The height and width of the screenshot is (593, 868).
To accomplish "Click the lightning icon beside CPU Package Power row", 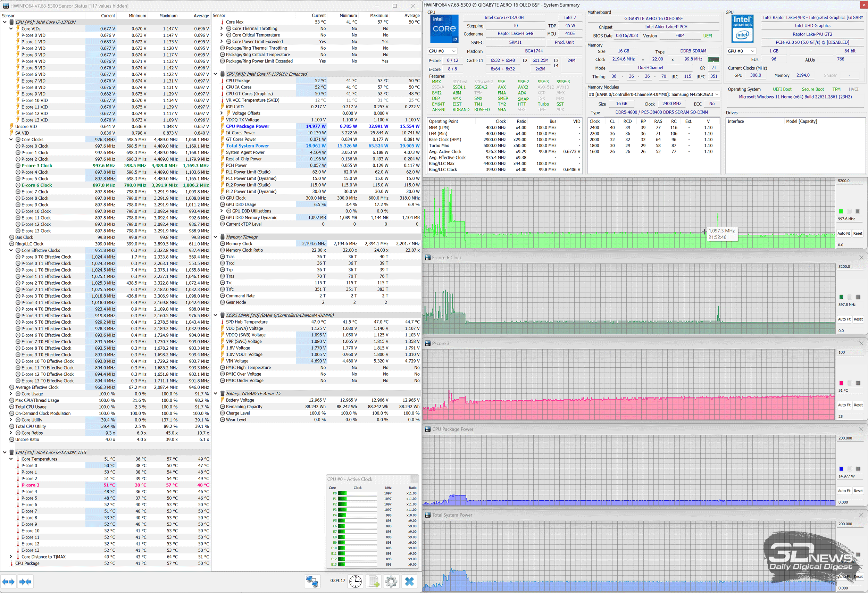I will click(222, 126).
